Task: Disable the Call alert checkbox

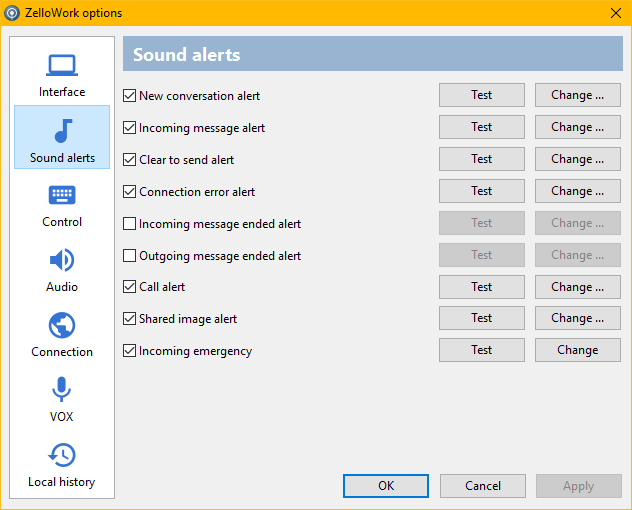Action: [129, 287]
